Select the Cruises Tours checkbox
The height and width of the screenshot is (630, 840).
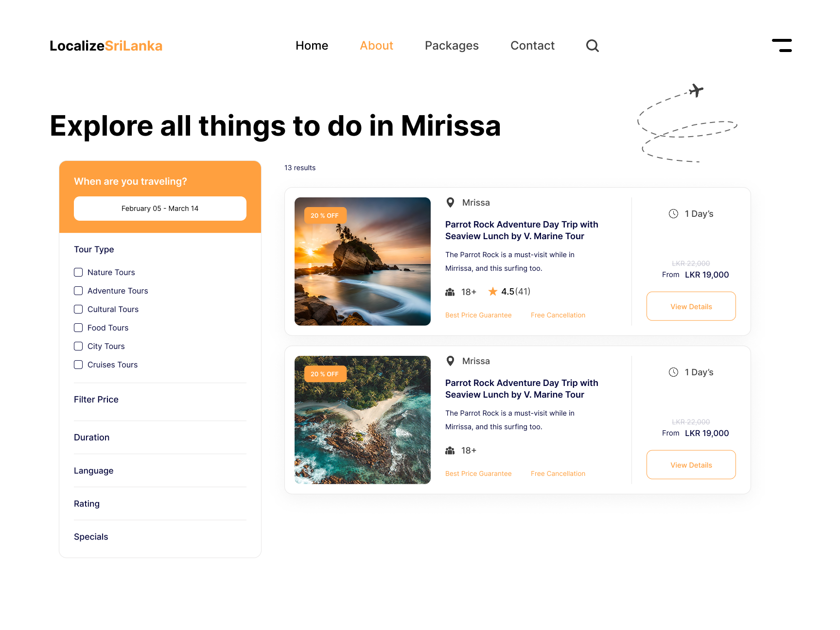click(78, 365)
